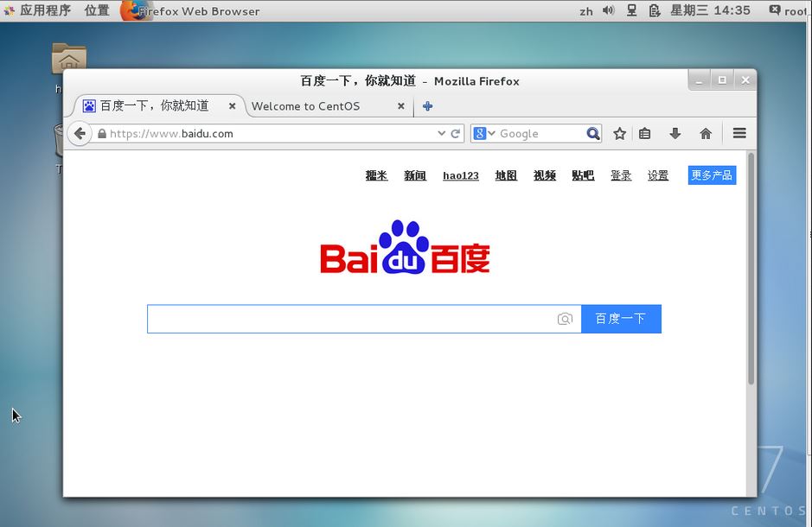Viewport: 812px width, 527px height.
Task: Focus the address bar showing baidu.com
Action: (269, 133)
